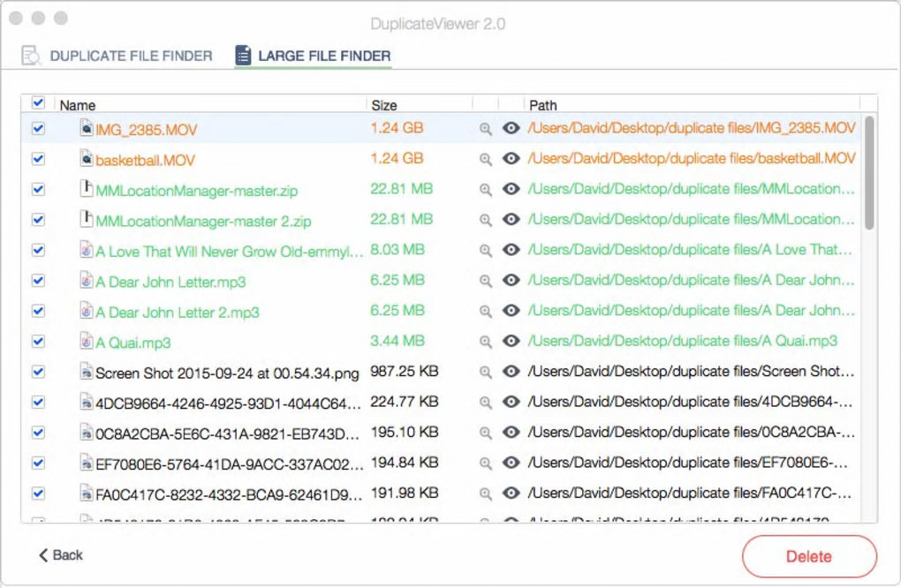Click the file list vertical scrollbar
This screenshot has width=901, height=588.
click(x=869, y=172)
